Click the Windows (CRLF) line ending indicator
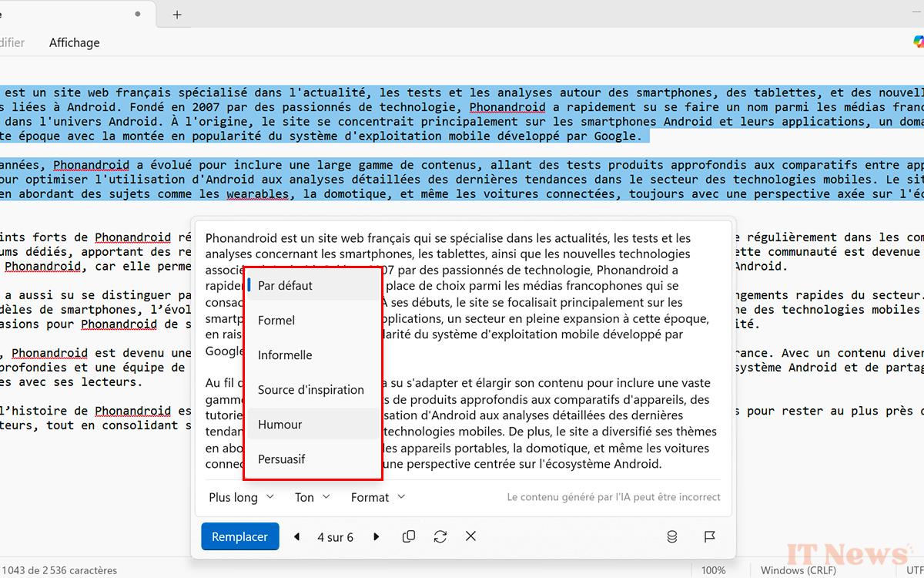 coord(798,570)
